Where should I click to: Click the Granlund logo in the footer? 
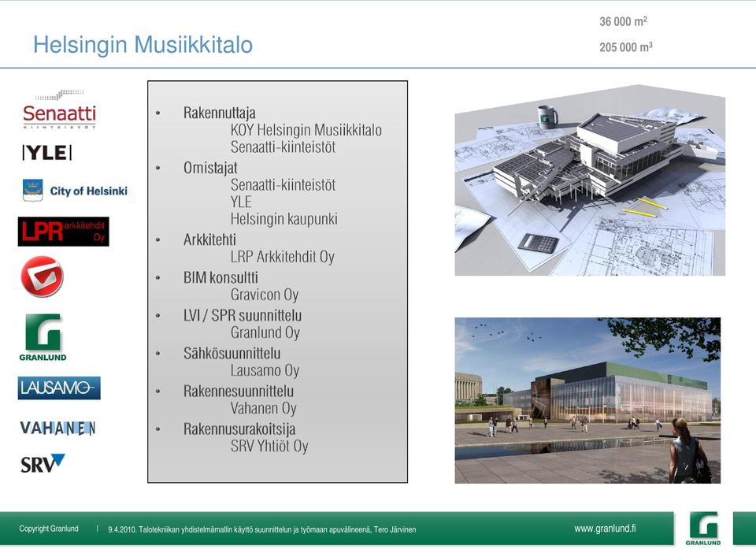(703, 529)
